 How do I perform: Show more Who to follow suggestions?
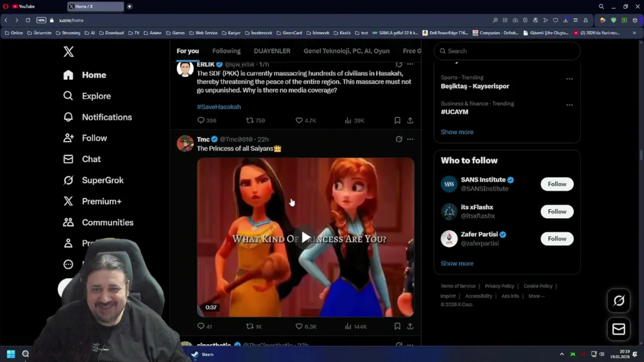point(457,263)
